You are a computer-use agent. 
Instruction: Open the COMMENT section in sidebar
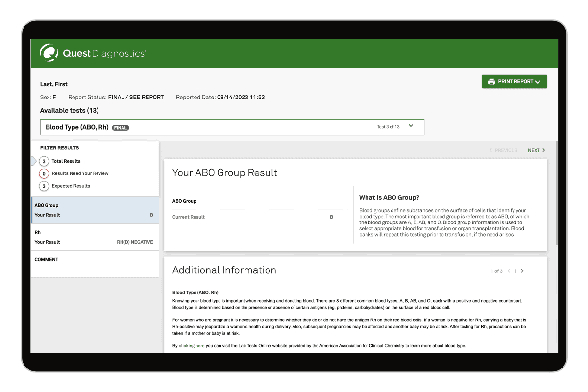tap(47, 260)
